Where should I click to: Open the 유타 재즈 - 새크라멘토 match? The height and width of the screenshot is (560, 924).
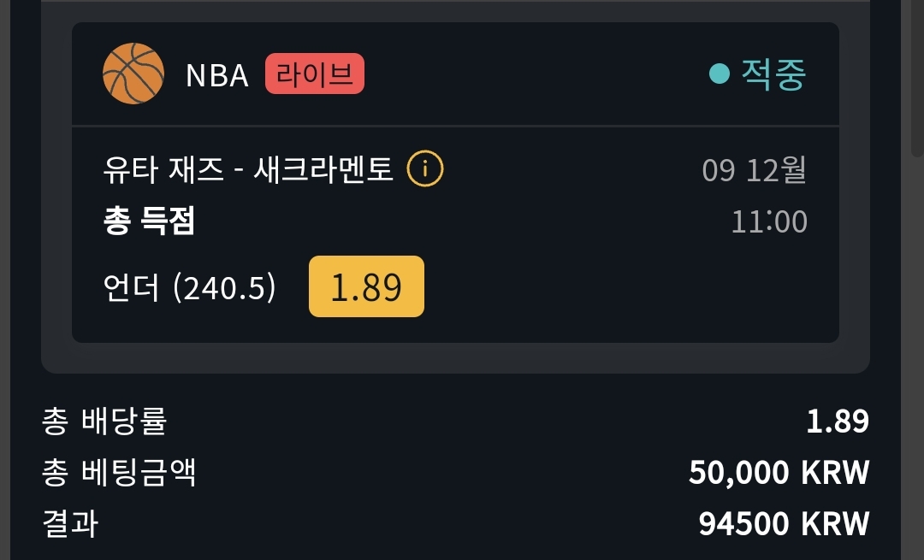(248, 169)
